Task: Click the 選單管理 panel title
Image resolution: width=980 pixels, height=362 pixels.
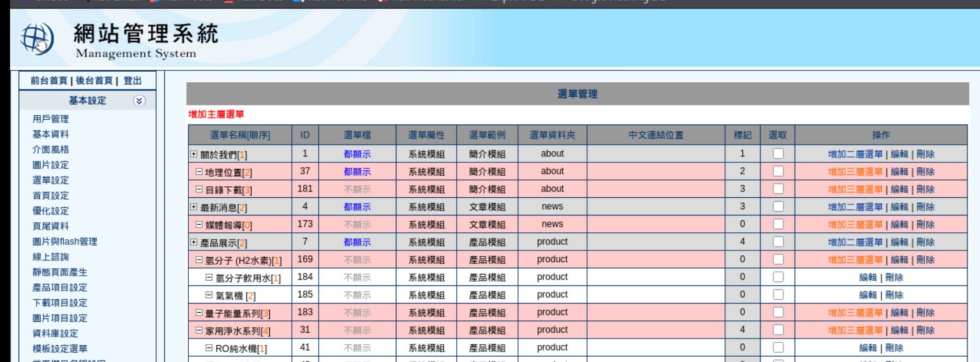Action: [577, 94]
